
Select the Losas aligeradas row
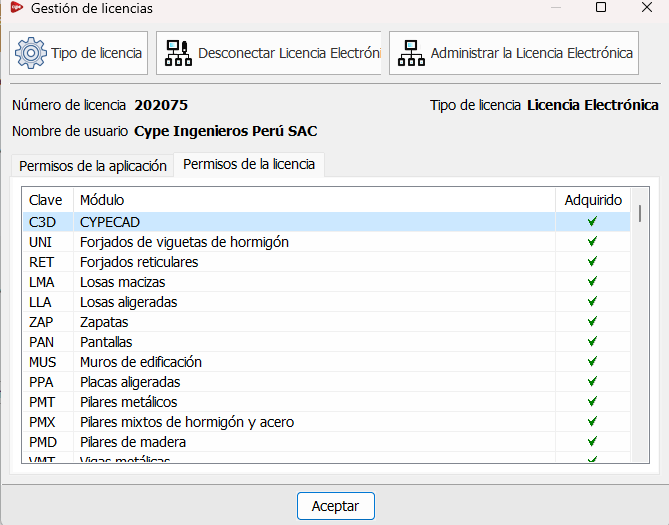[326, 302]
